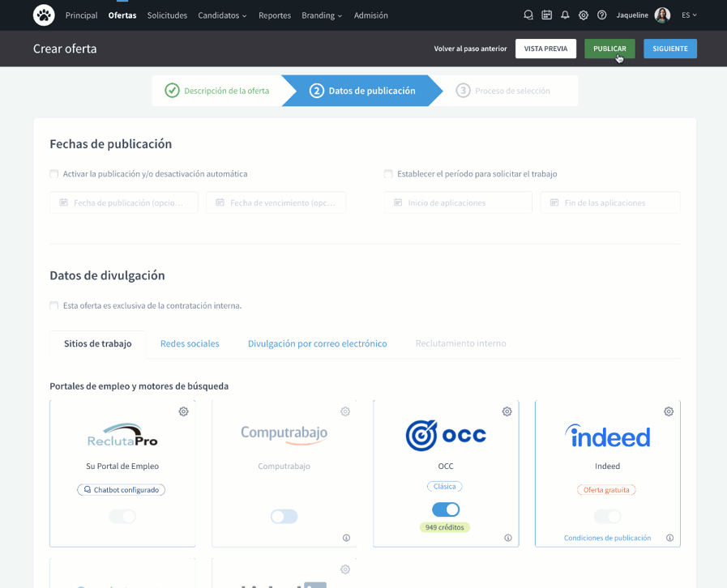The image size is (727, 588).
Task: Expand the Branding dropdown menu
Action: click(x=322, y=15)
